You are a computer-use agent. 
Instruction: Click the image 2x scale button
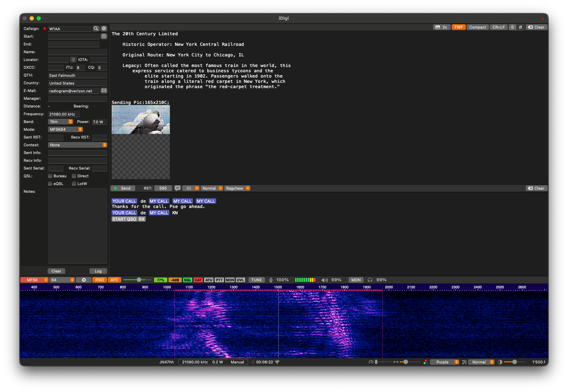442,27
